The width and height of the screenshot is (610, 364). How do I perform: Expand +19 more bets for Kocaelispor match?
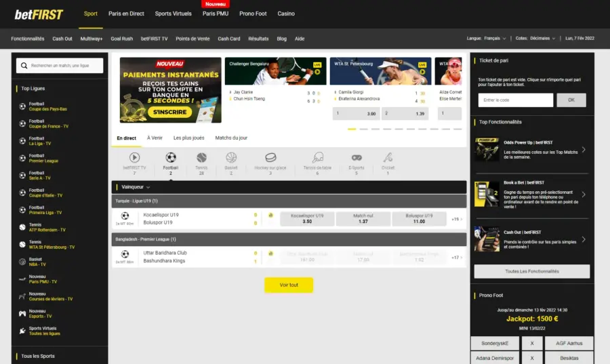pyautogui.click(x=457, y=220)
